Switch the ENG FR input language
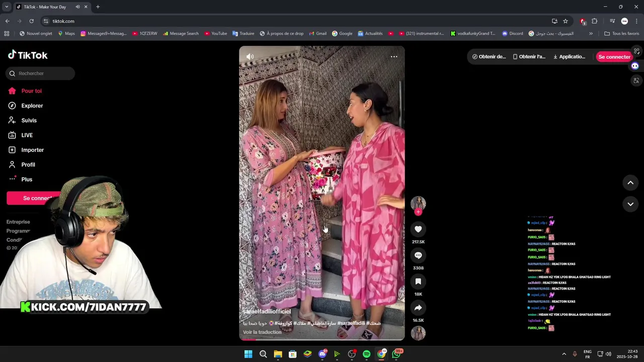Screen dimensions: 644x362 (587, 354)
